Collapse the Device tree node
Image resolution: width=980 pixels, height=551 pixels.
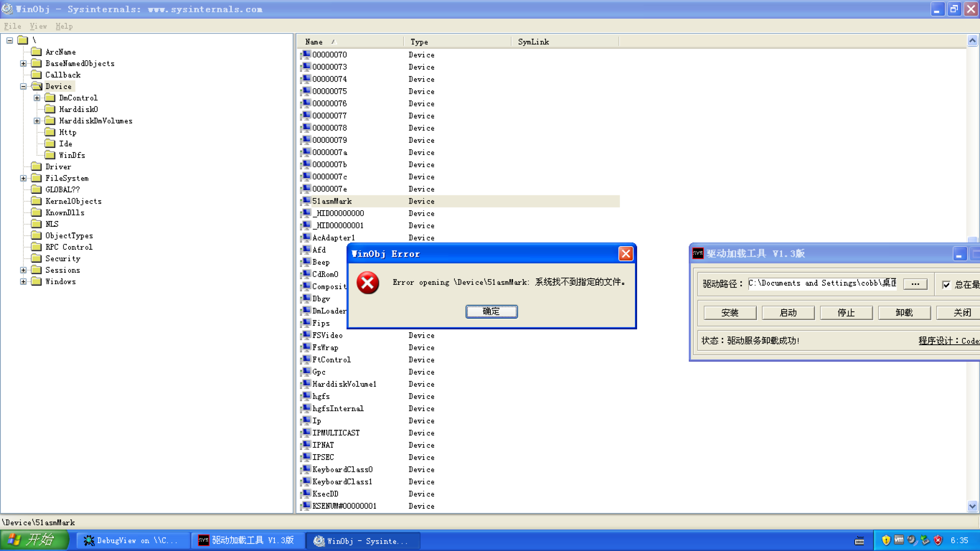pyautogui.click(x=23, y=86)
